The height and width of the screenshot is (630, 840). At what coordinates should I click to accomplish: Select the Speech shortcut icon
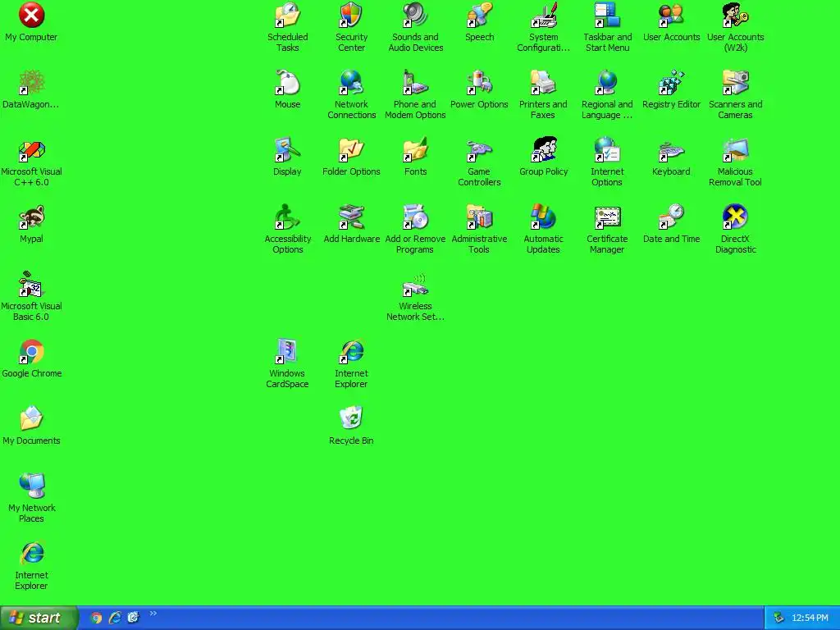click(x=479, y=16)
